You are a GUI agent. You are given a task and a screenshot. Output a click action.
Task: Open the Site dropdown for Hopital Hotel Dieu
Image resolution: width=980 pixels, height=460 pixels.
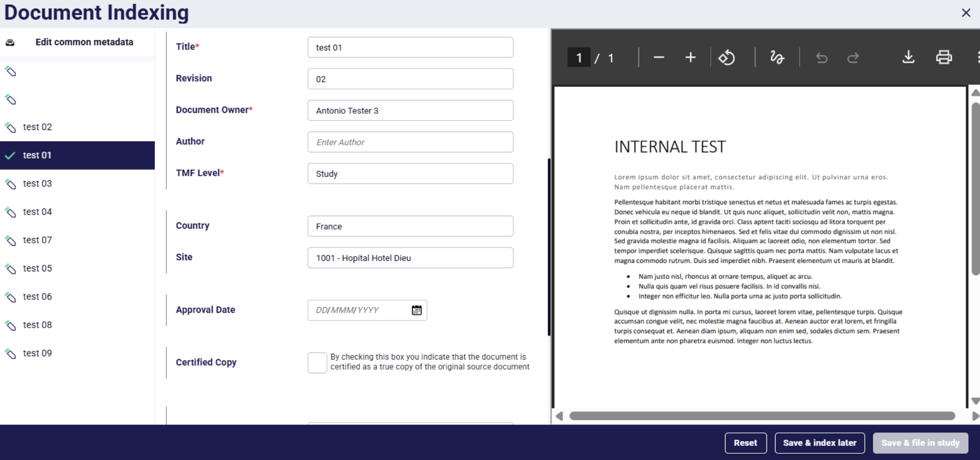[410, 258]
